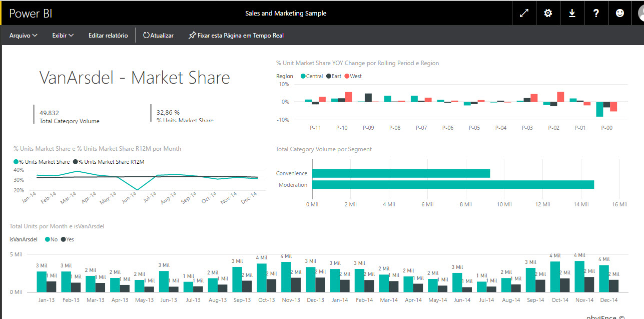Toggle the isVanArsdel Yes legend item
This screenshot has height=319, width=644.
point(67,239)
